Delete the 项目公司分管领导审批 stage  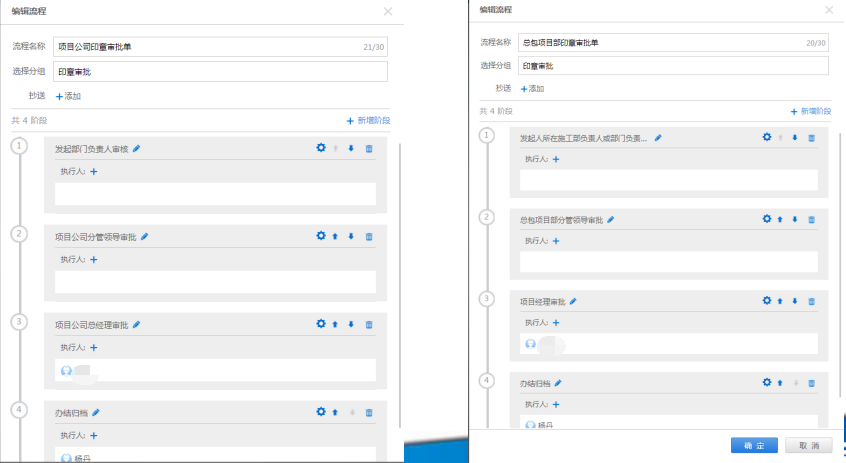click(x=369, y=237)
